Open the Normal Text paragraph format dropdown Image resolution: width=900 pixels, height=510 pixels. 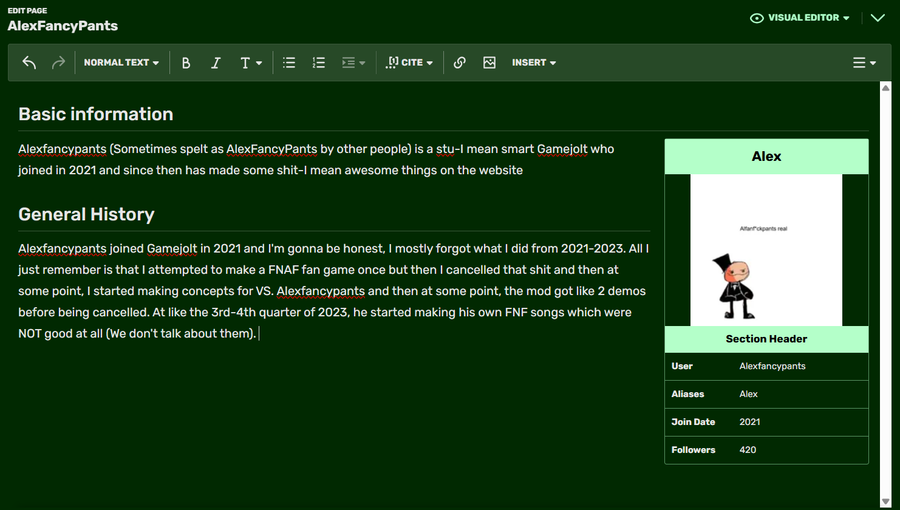click(x=121, y=63)
